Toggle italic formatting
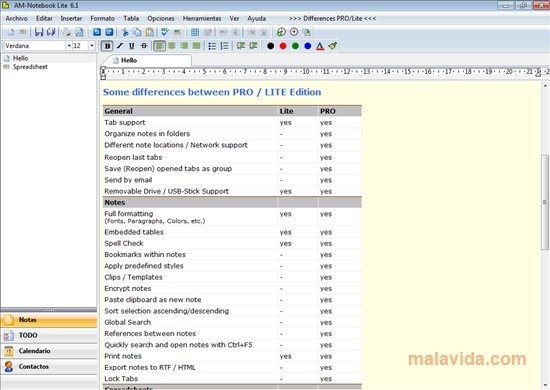The width and height of the screenshot is (550, 390). [x=120, y=46]
